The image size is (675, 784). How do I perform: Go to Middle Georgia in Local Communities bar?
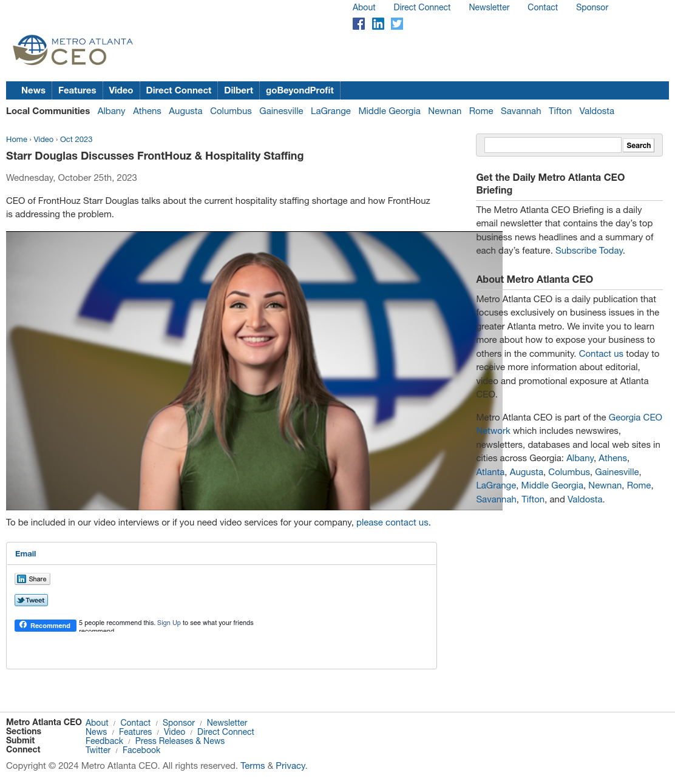point(389,111)
